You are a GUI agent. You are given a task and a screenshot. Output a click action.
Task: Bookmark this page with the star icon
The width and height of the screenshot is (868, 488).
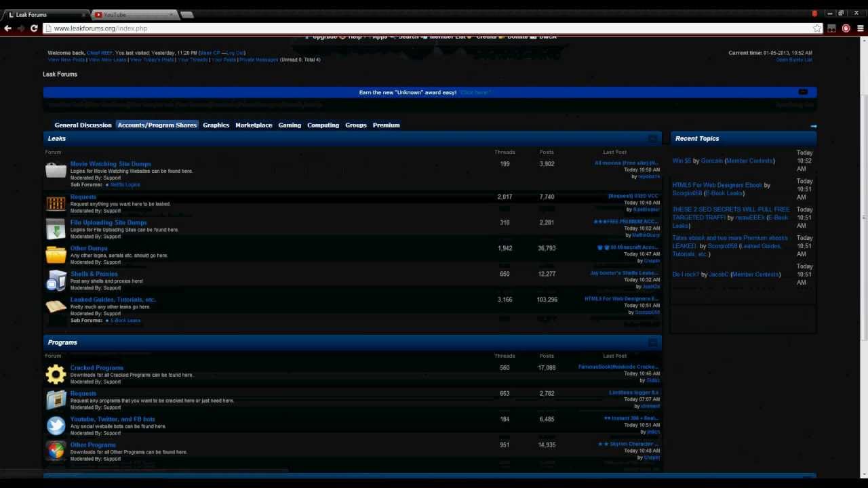click(816, 28)
